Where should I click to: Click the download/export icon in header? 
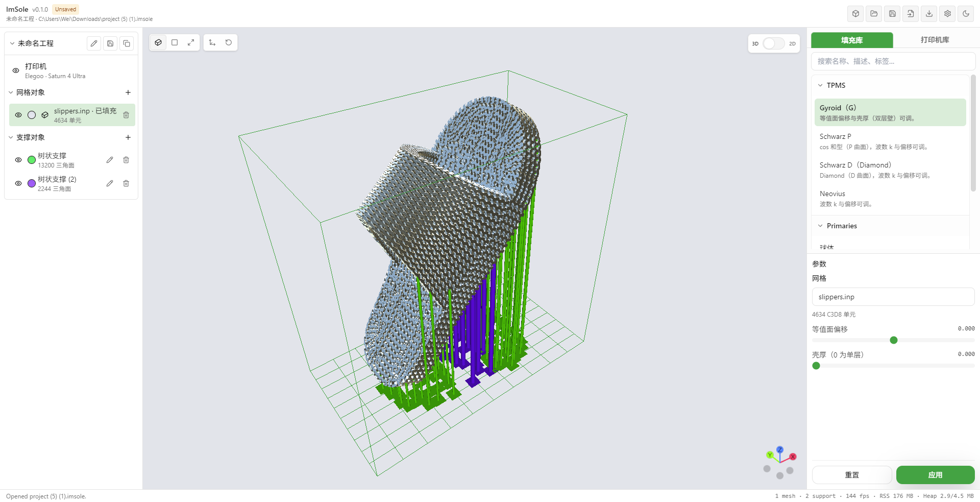pyautogui.click(x=929, y=14)
